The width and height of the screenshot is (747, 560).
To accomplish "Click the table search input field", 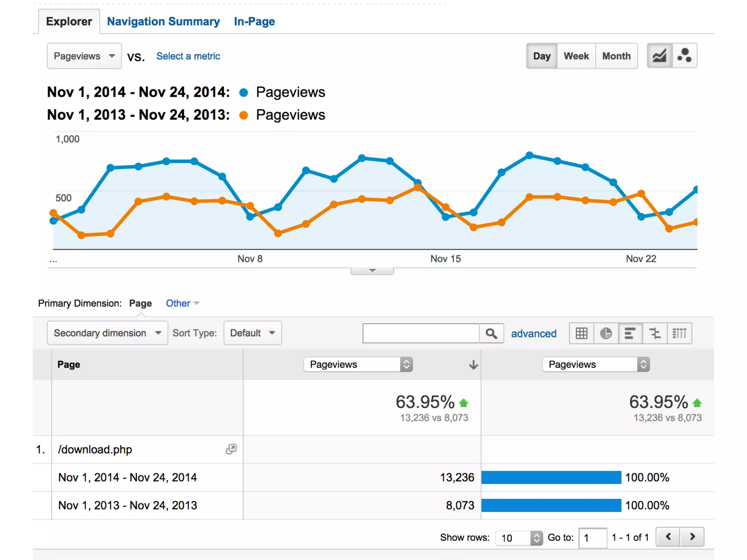I will point(421,333).
